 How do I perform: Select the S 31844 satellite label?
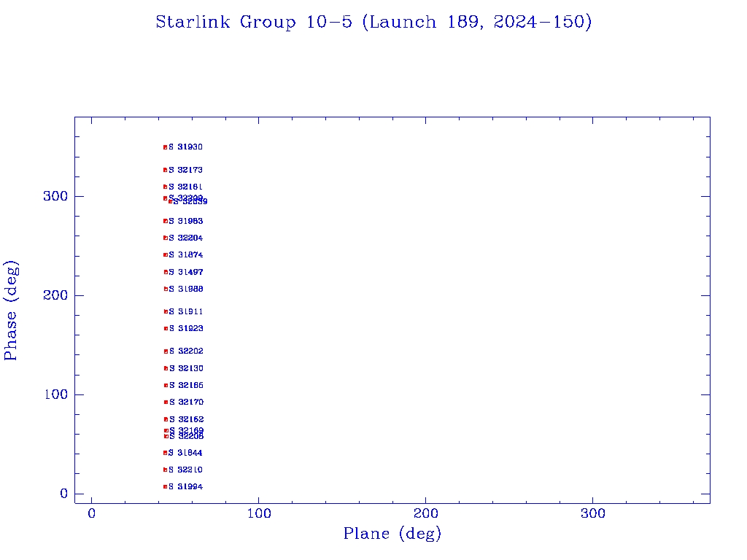185,453
